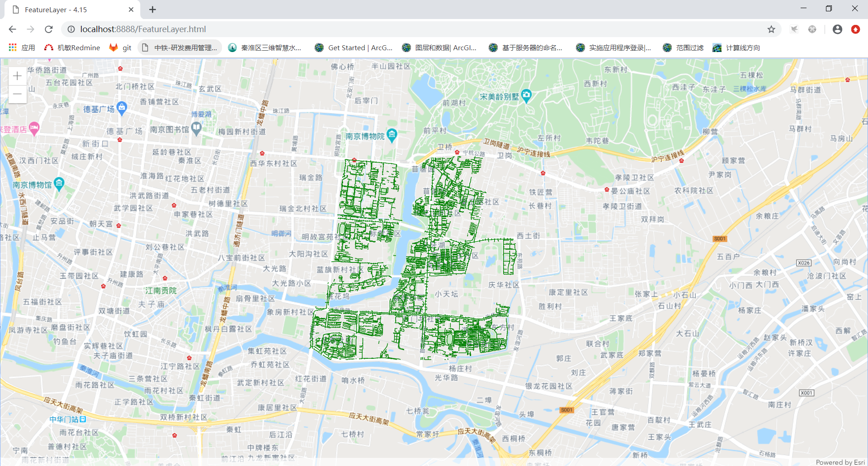Viewport: 868px width, 466px height.
Task: Reload the FeatureLayer page
Action: (x=48, y=29)
